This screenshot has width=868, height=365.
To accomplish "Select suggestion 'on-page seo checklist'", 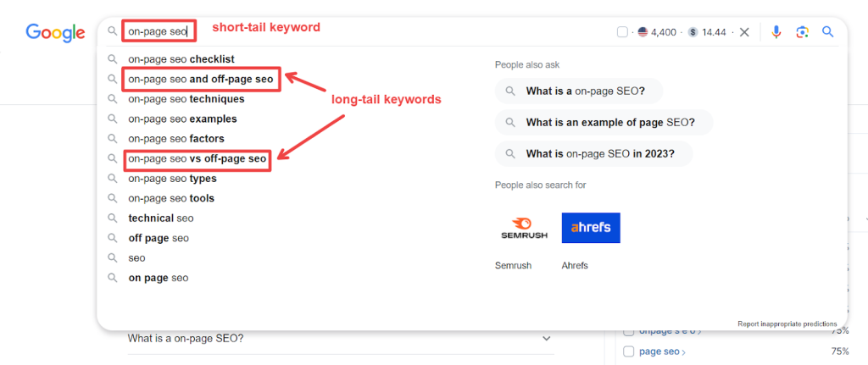I will (x=181, y=59).
